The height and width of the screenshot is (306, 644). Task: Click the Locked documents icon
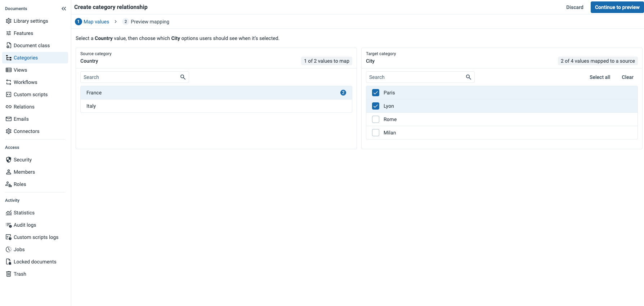pyautogui.click(x=9, y=262)
